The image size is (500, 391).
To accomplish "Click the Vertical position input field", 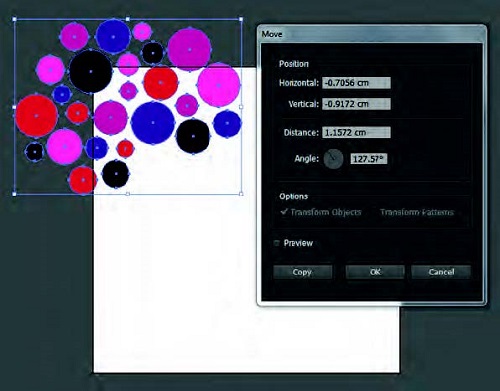I will pos(356,104).
